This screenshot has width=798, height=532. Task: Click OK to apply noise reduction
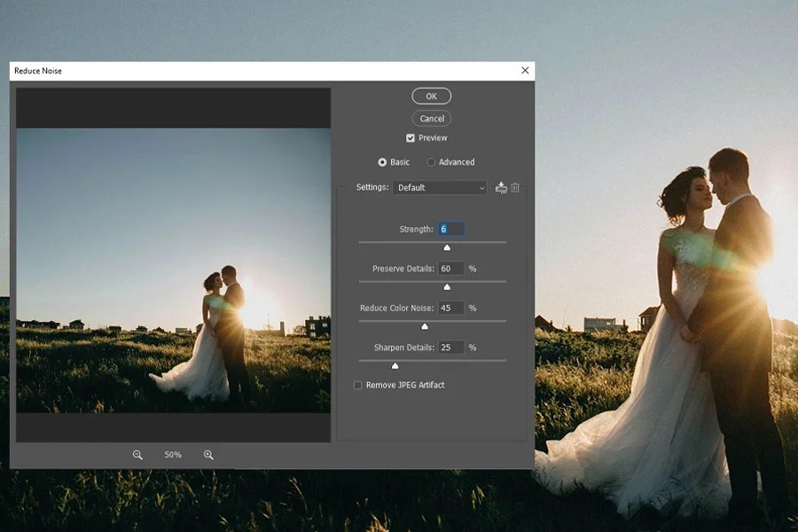(x=431, y=95)
